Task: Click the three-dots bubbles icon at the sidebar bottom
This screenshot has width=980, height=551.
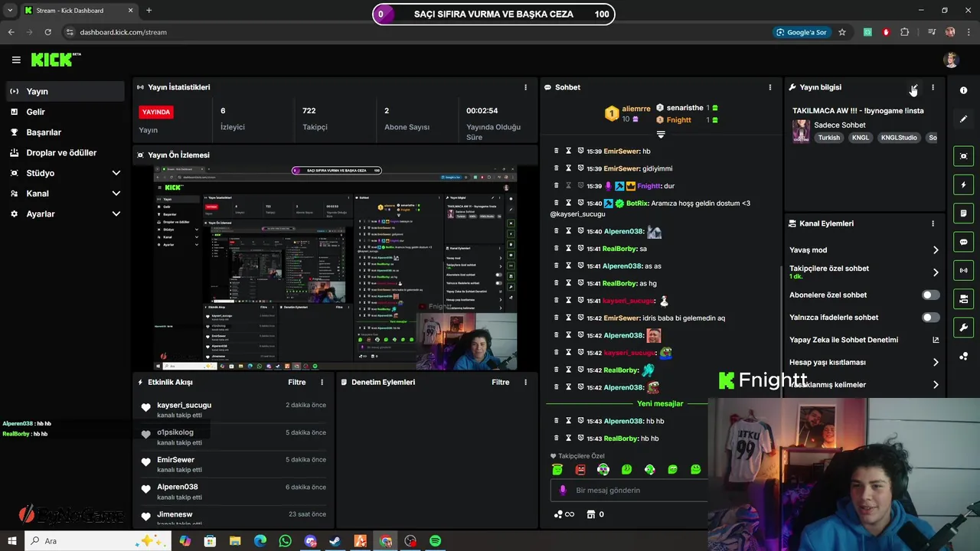Action: 963,357
